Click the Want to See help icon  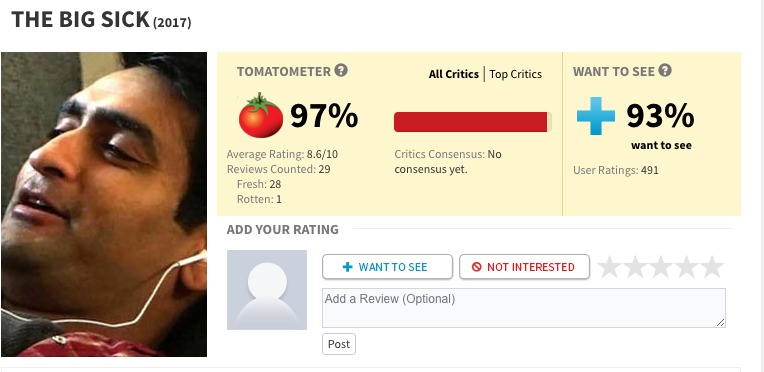click(x=665, y=71)
